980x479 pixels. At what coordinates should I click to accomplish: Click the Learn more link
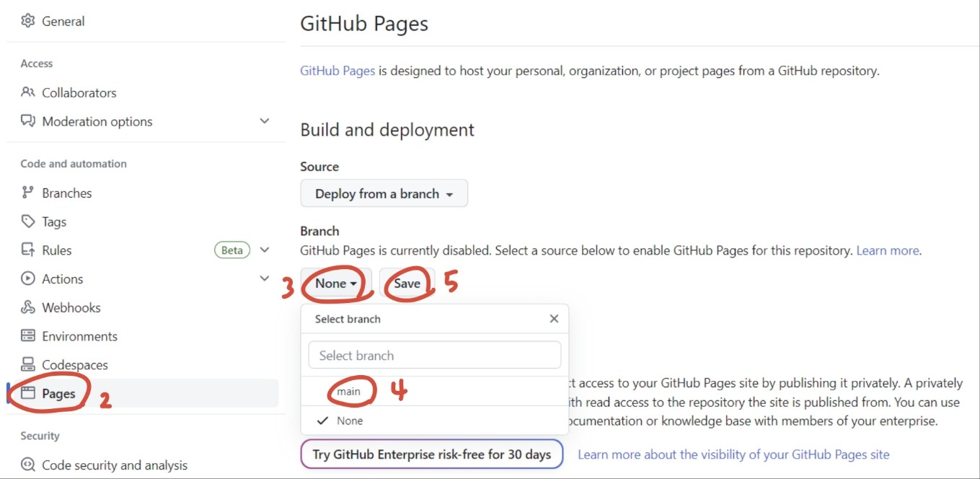[888, 250]
